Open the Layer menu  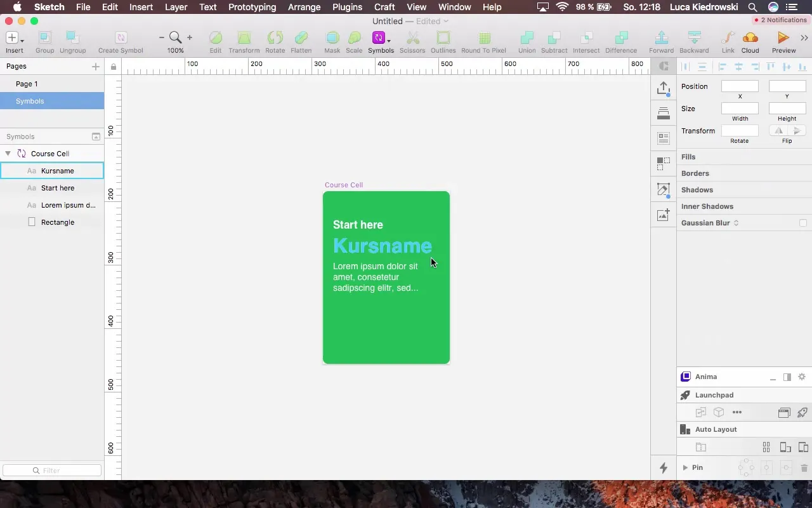coord(176,7)
